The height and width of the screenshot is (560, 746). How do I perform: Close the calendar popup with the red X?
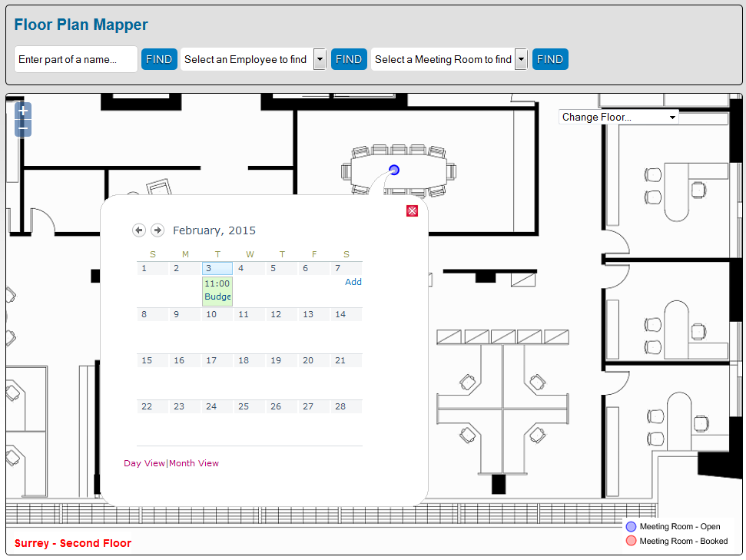412,210
